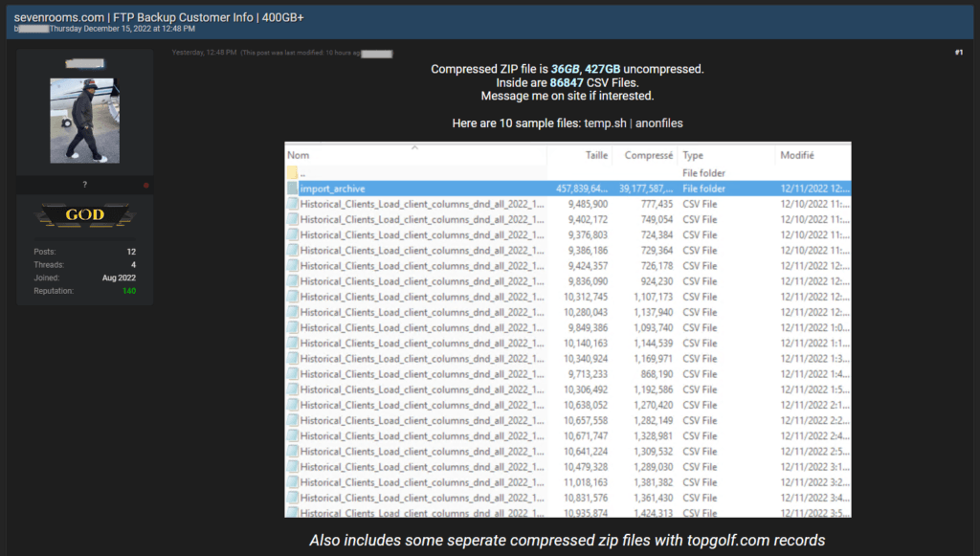Open the sevenrooms.com thread title
This screenshot has width=980, height=556.
pos(159,17)
